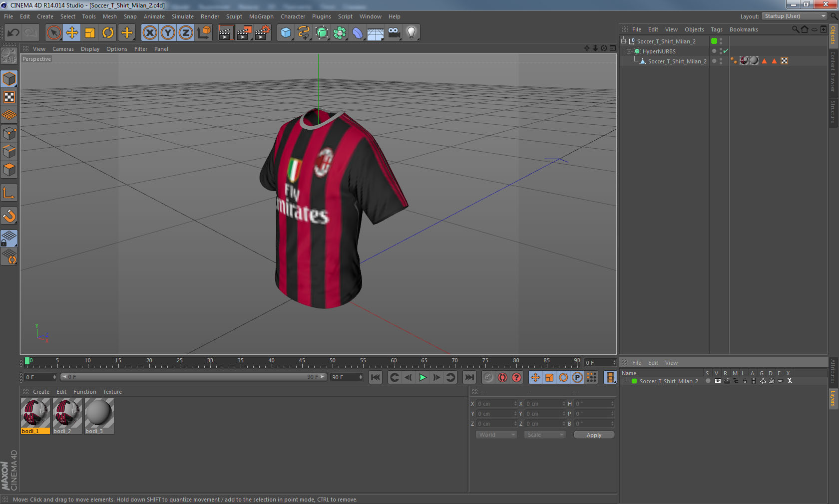Add a Camera object
Image resolution: width=839 pixels, height=504 pixels.
point(394,33)
